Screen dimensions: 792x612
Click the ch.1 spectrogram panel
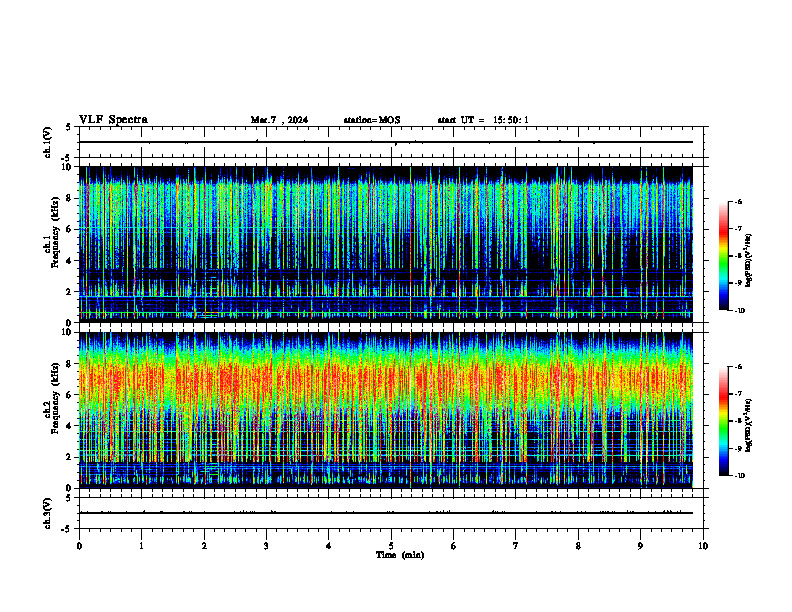[386, 244]
